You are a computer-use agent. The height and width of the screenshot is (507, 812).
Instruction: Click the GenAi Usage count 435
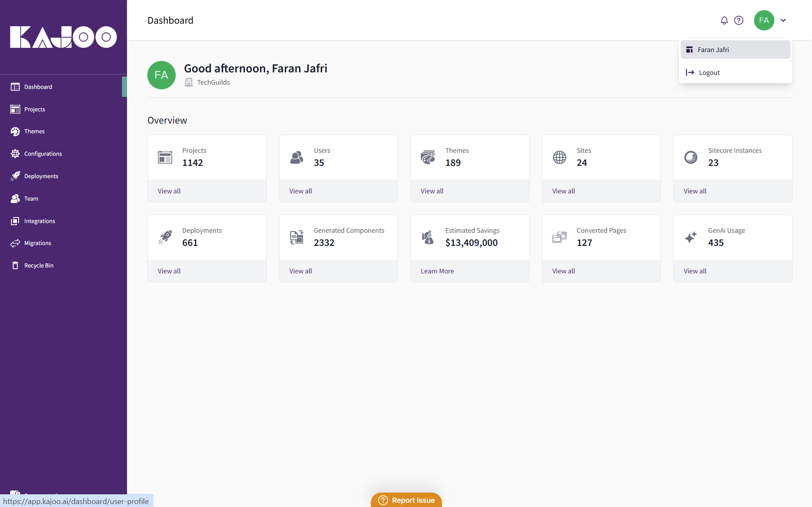click(716, 242)
